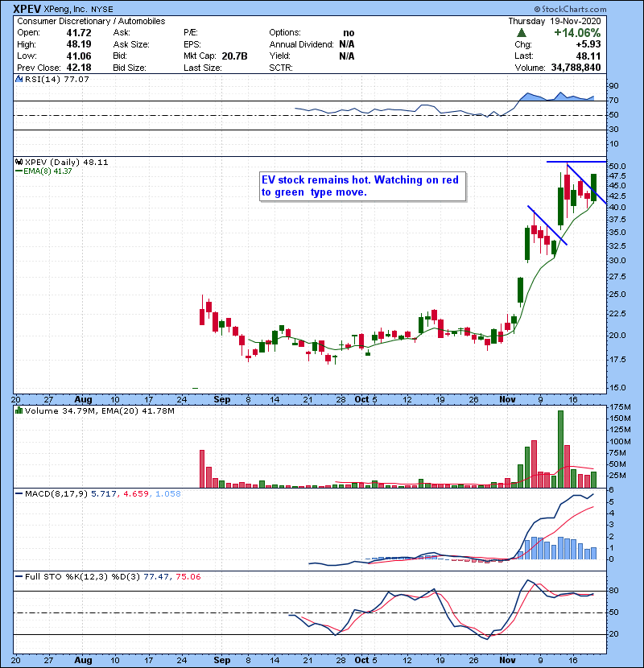Click the green EMA(8) legend line marker
The height and width of the screenshot is (668, 644).
[x=19, y=171]
